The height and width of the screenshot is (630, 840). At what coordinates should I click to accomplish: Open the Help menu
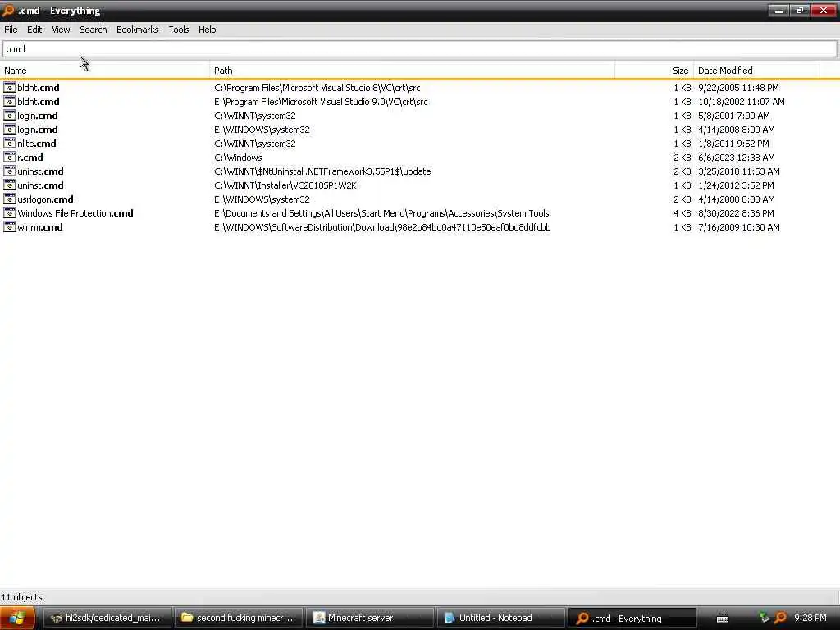tap(208, 30)
